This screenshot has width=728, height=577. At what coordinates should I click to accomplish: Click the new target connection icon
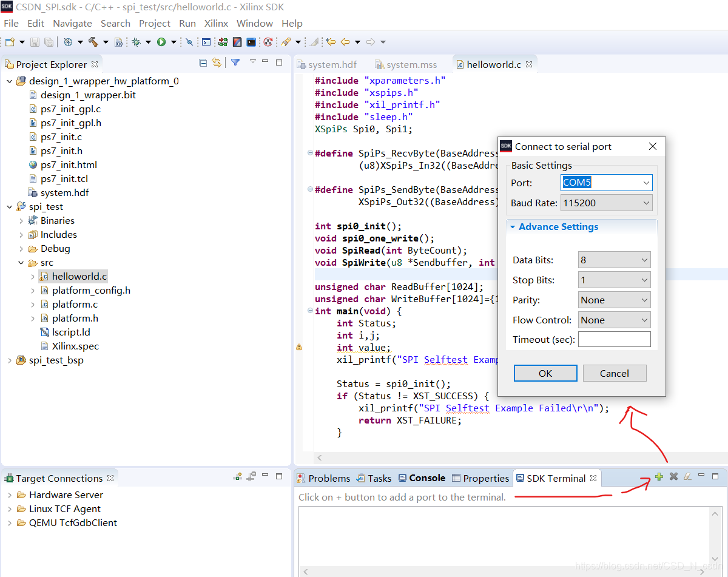pos(238,477)
